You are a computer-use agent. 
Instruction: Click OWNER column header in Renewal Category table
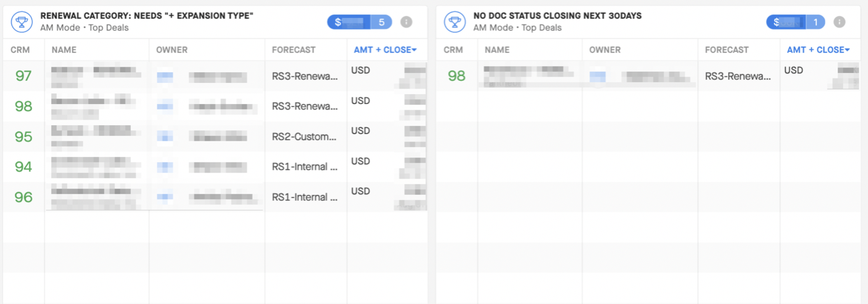pyautogui.click(x=172, y=50)
